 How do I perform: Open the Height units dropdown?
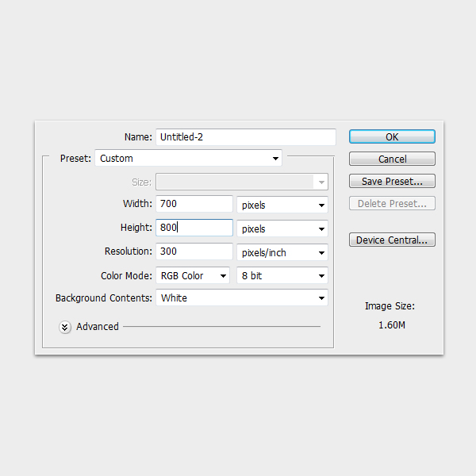tap(282, 229)
